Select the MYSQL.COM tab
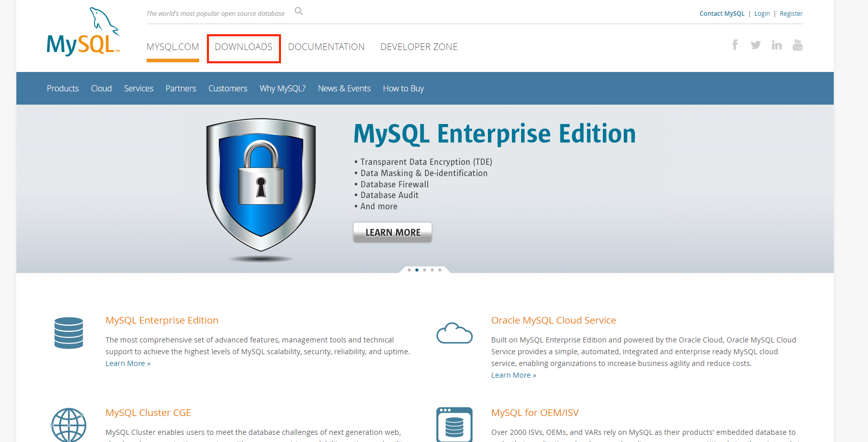 (173, 47)
